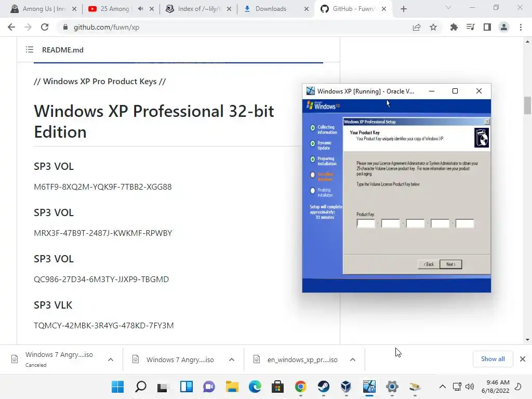
Task: Click the first product key input box
Action: (366, 223)
